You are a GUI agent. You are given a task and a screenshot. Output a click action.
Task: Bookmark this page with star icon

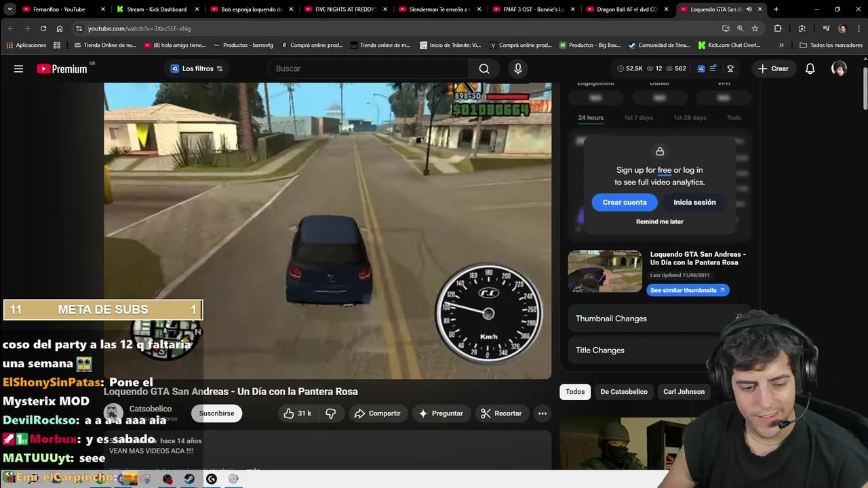click(x=755, y=28)
